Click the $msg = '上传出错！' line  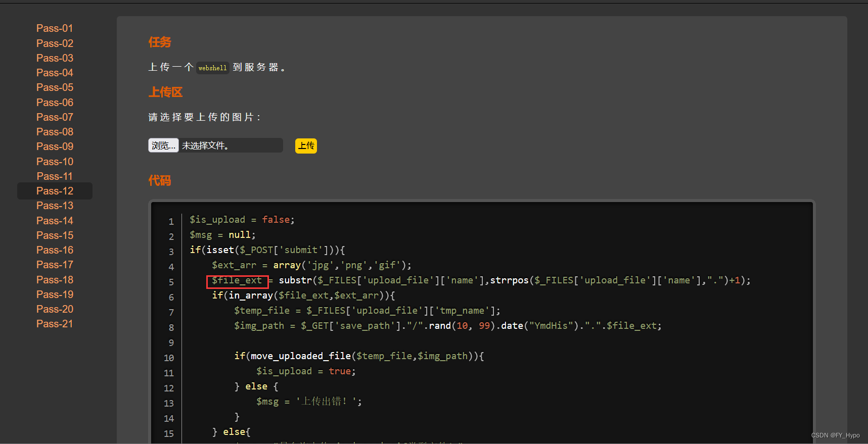(x=309, y=402)
